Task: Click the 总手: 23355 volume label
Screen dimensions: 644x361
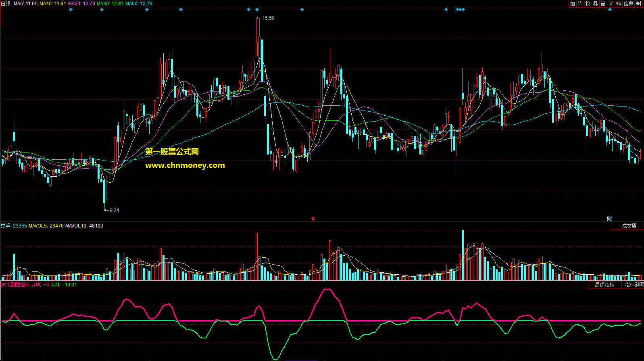Action: tap(14, 226)
